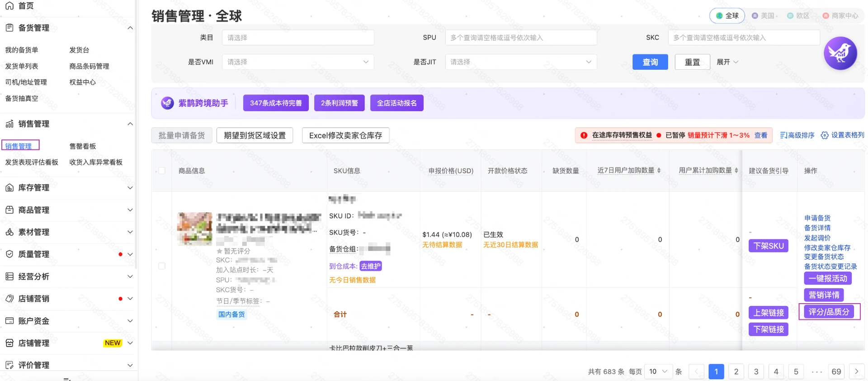Click the star icon beside 暂无评分
868x381 pixels.
[219, 251]
